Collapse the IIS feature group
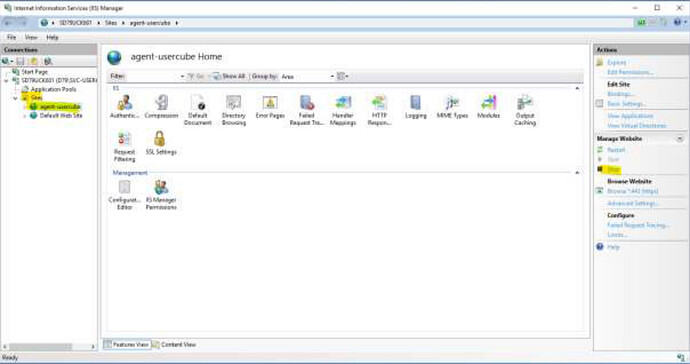Image resolution: width=690 pixels, height=364 pixels. (577, 88)
